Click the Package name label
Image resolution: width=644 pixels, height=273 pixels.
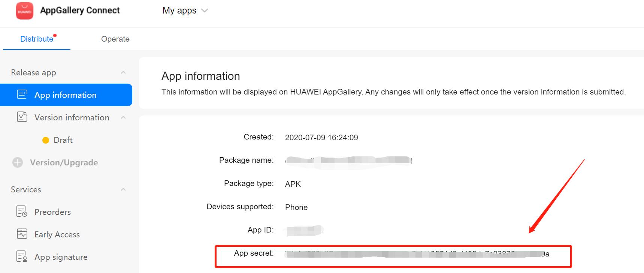pos(247,160)
